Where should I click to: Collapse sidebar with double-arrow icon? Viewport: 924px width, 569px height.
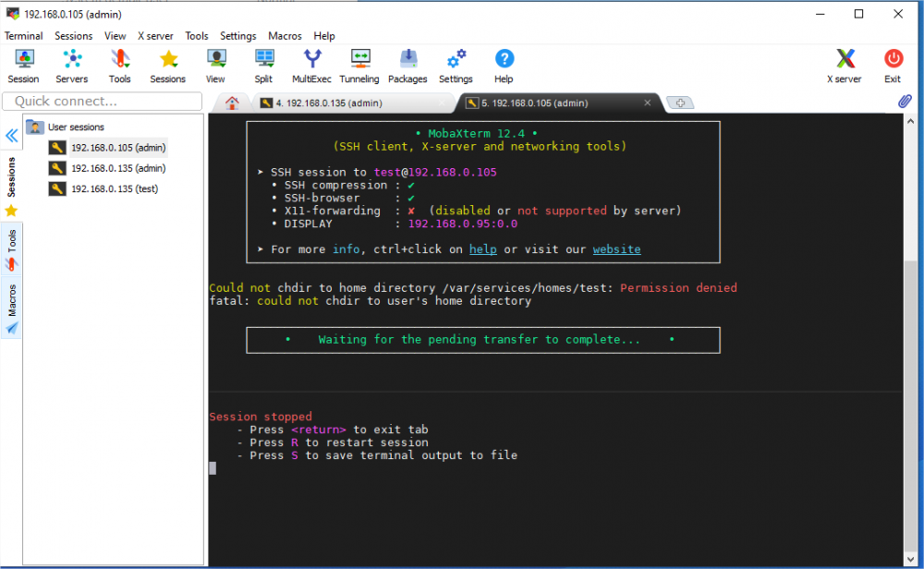click(11, 136)
